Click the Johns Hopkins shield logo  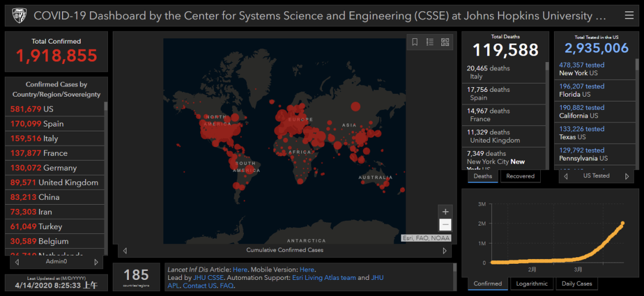(18, 16)
